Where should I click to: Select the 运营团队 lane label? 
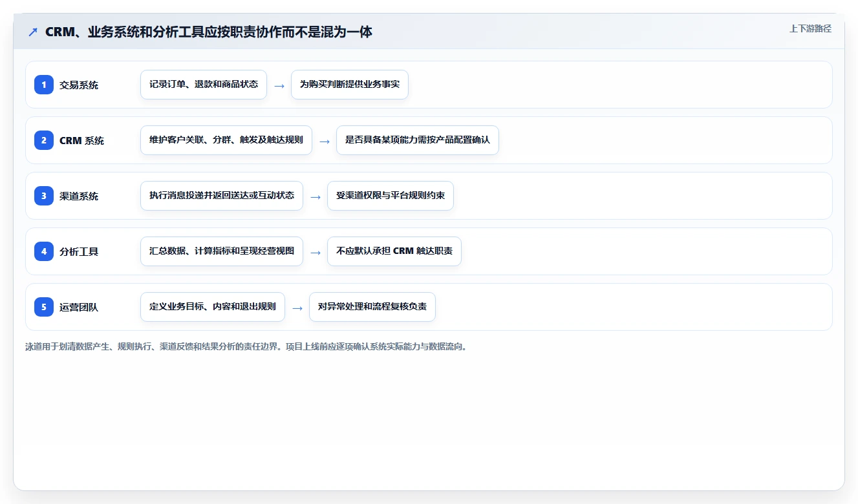(79, 307)
